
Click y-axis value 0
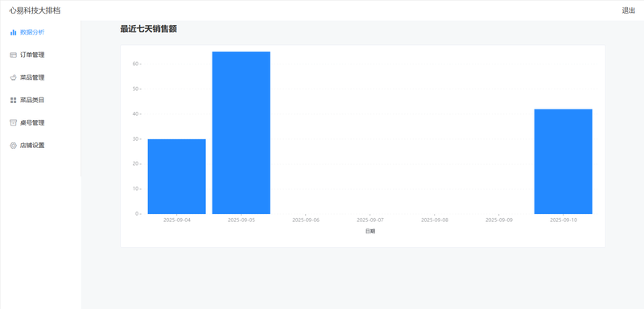(x=136, y=214)
